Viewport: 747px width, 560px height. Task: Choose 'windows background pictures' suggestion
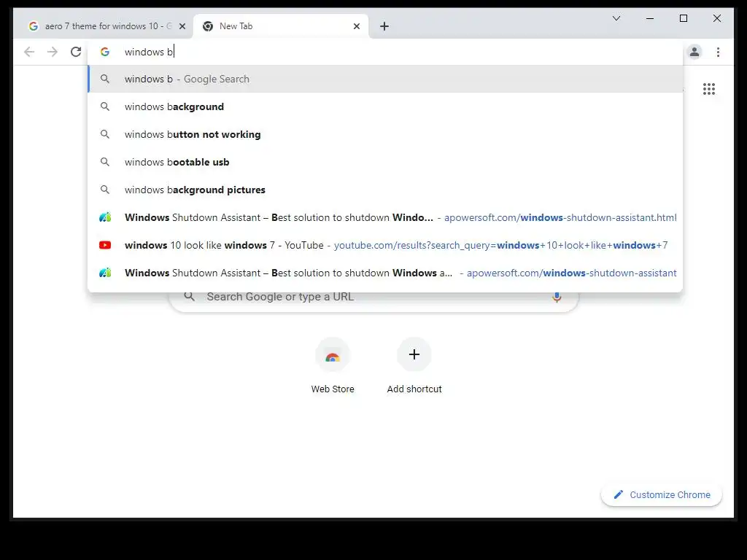pyautogui.click(x=385, y=190)
